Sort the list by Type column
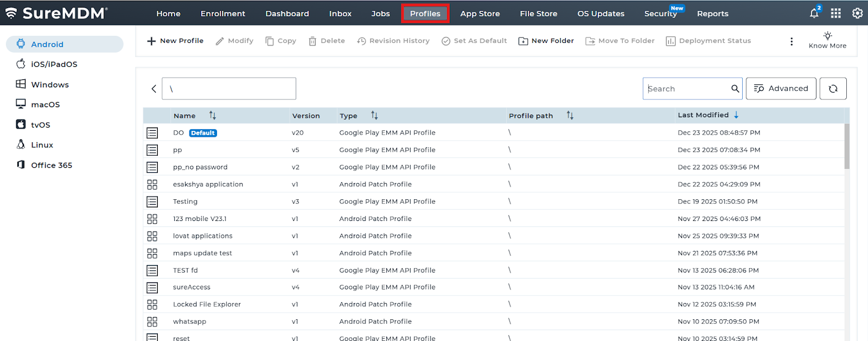This screenshot has height=341, width=868. click(374, 115)
